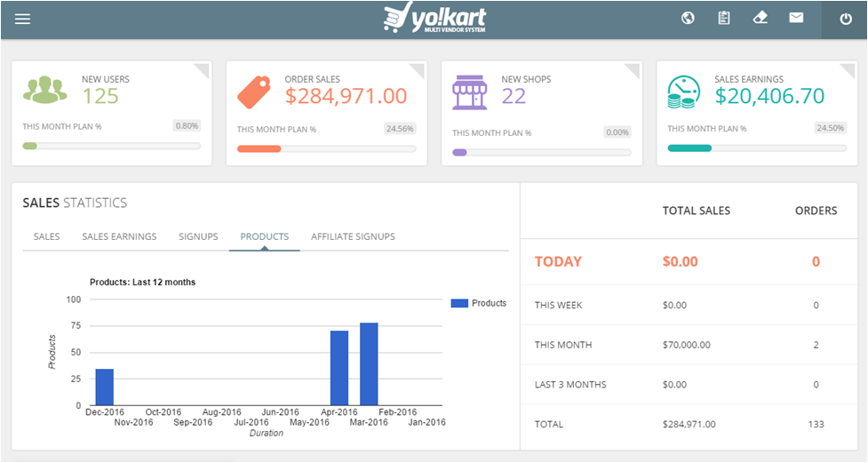Open the mail envelope icon

796,19
